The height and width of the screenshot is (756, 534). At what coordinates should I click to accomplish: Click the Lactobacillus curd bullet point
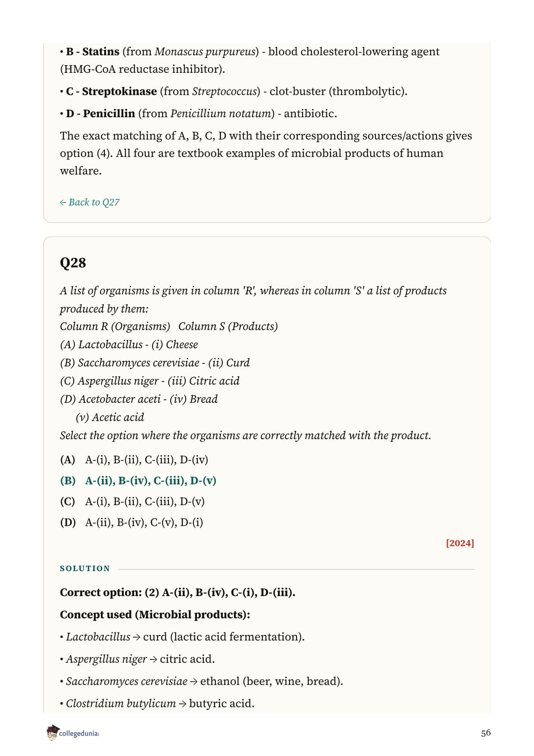click(182, 637)
